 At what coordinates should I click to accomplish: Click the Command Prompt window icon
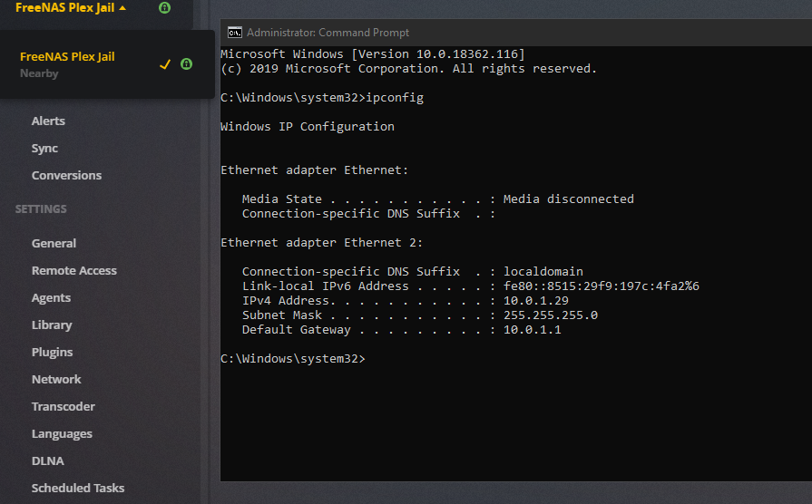(235, 33)
